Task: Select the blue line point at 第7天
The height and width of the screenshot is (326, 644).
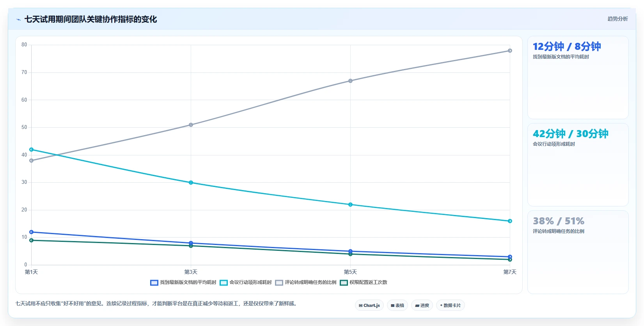Action: tap(510, 257)
